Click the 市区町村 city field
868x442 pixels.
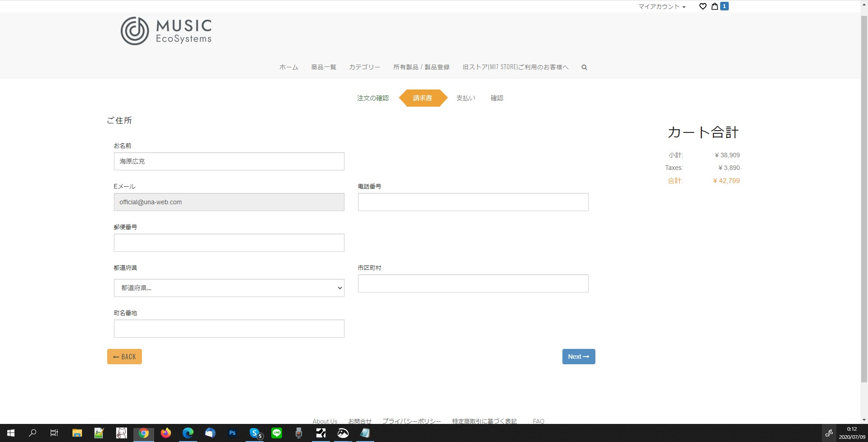point(473,283)
